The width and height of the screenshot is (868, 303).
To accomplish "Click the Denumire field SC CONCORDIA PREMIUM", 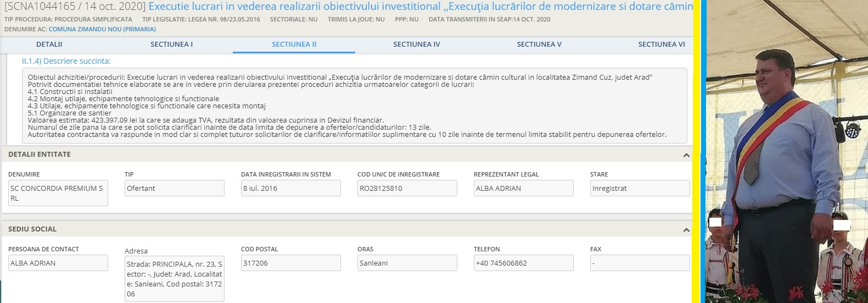I will 58,193.
